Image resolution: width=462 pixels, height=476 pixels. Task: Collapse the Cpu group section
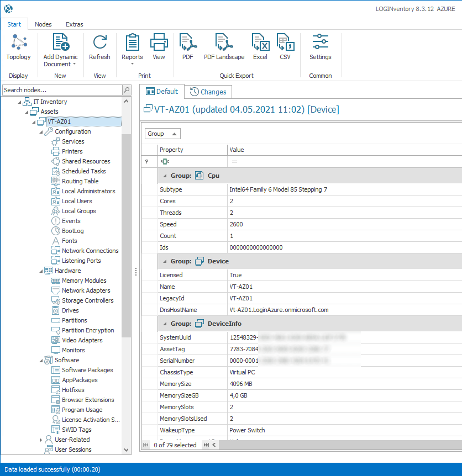pyautogui.click(x=165, y=176)
